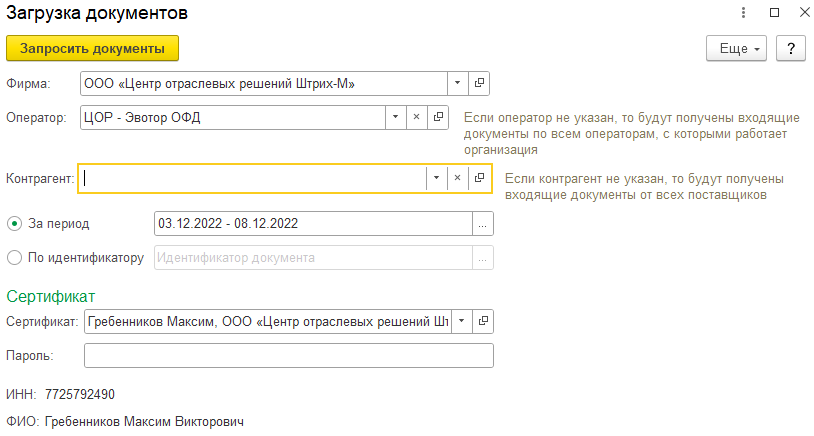Expand the Фирма dropdown list

[x=457, y=84]
